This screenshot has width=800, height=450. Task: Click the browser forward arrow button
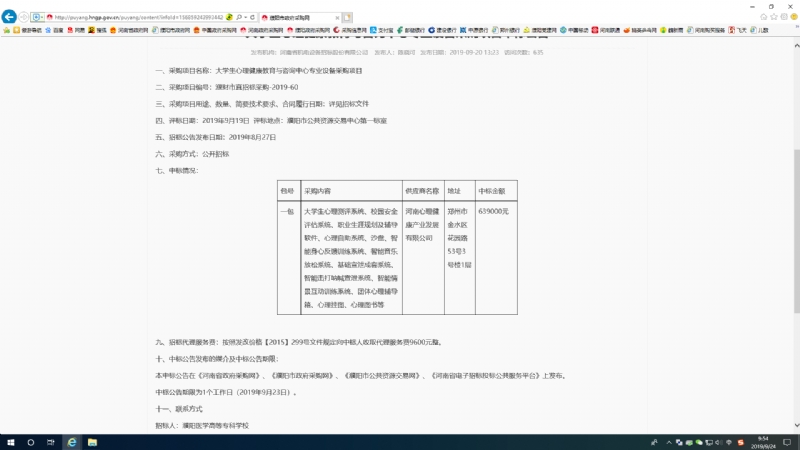23,17
